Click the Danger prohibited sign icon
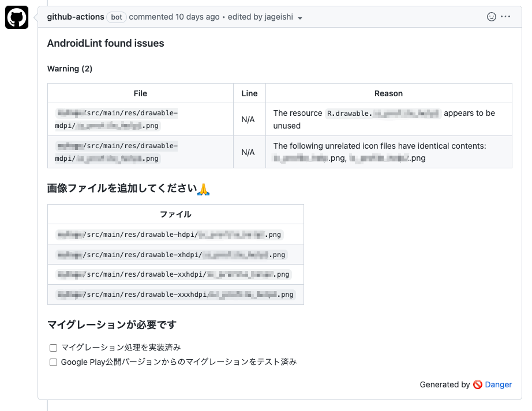This screenshot has width=532, height=411. click(x=478, y=384)
